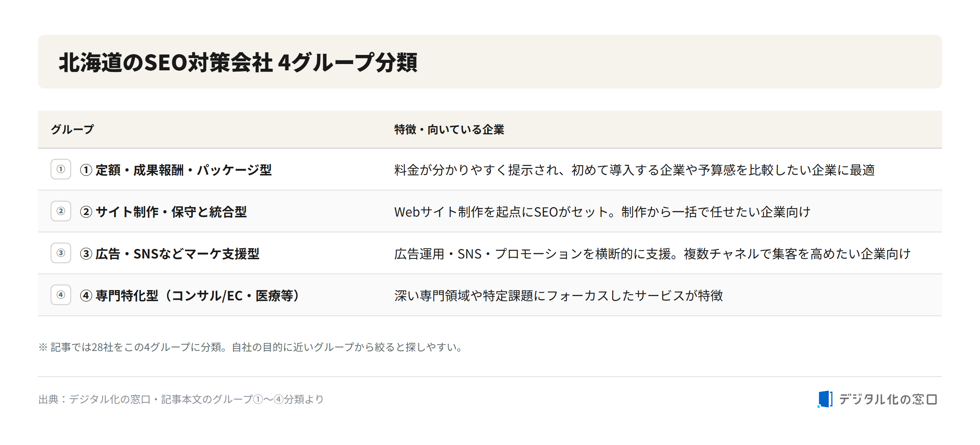Click the ※ footnote about 28社
Viewport: 980px width, 445px height.
coord(251,347)
